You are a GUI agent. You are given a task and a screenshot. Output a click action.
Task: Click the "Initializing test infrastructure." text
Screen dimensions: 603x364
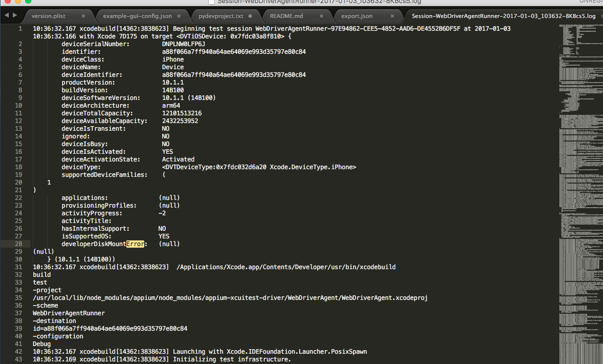tap(232, 359)
